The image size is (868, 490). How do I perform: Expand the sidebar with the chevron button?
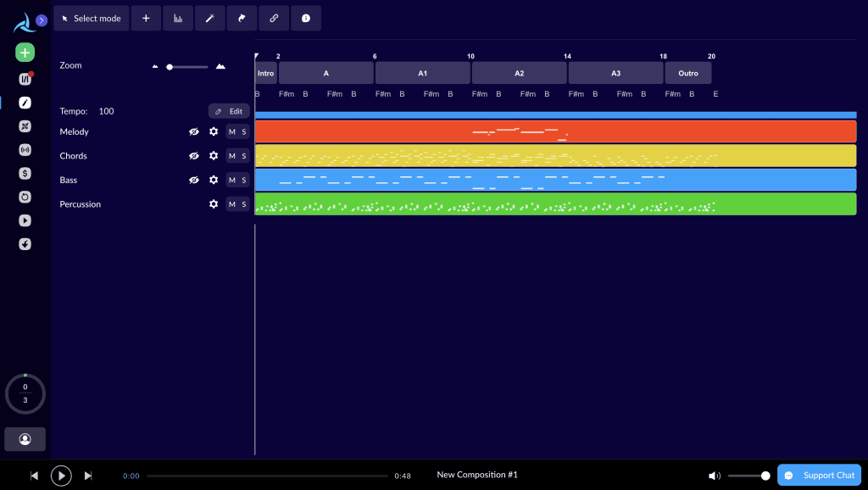coord(42,20)
